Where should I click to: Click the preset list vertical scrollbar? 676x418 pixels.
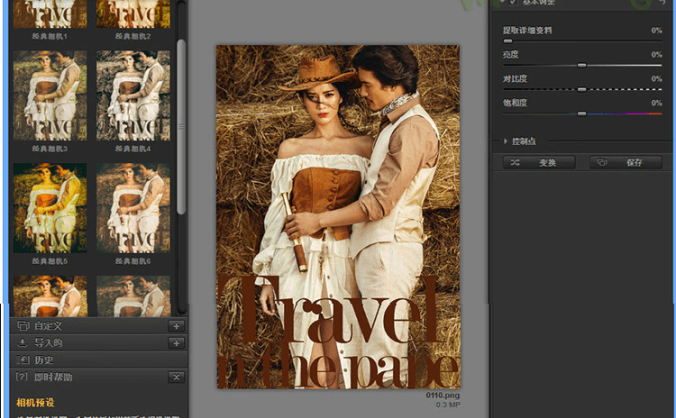coord(181,120)
